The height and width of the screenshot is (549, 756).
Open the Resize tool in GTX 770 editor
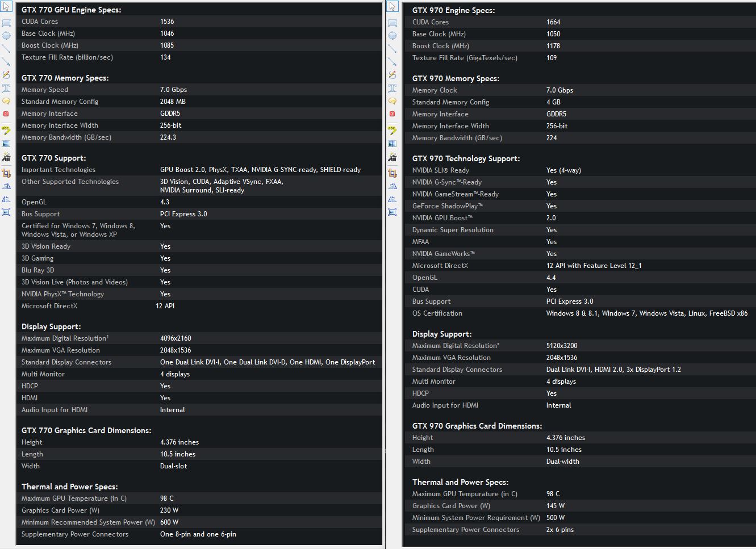(x=6, y=212)
